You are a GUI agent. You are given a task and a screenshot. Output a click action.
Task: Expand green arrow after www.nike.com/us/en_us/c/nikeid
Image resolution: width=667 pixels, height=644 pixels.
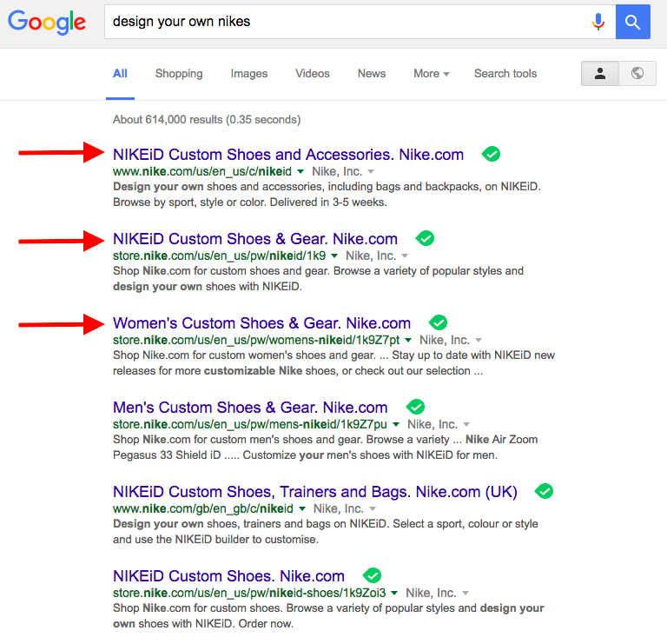point(300,171)
